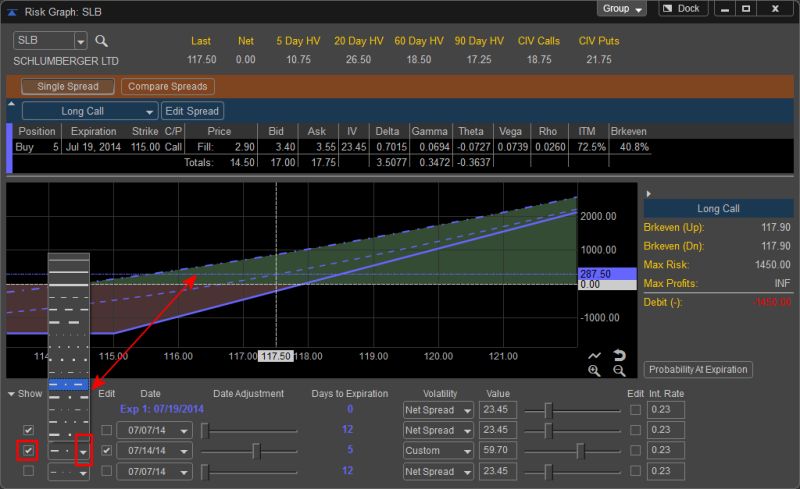
Task: Click the Buy position cell
Action: coord(24,147)
